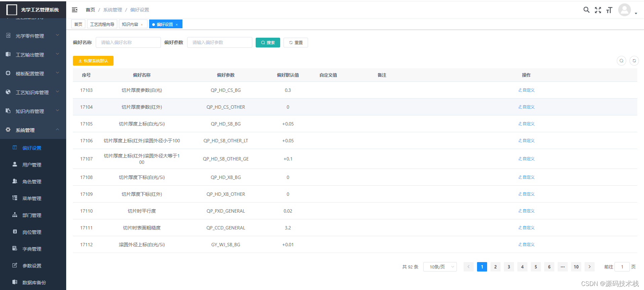Collapse the sidebar with the hamburger icon
The width and height of the screenshot is (644, 290).
[75, 10]
